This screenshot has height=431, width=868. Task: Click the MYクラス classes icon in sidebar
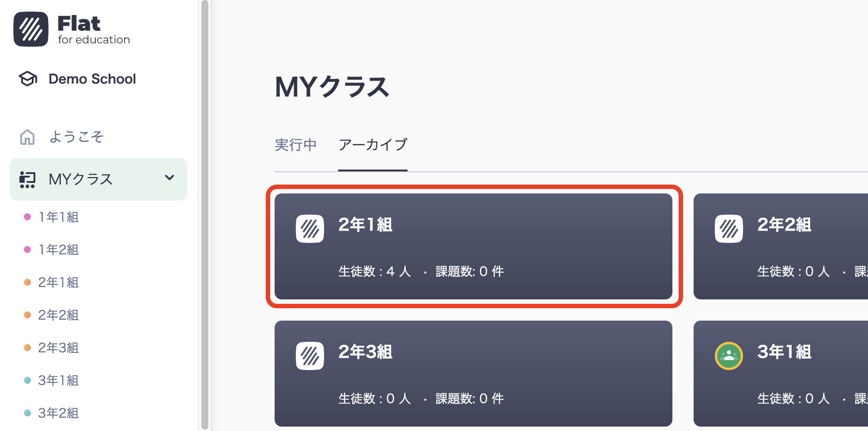click(x=27, y=179)
